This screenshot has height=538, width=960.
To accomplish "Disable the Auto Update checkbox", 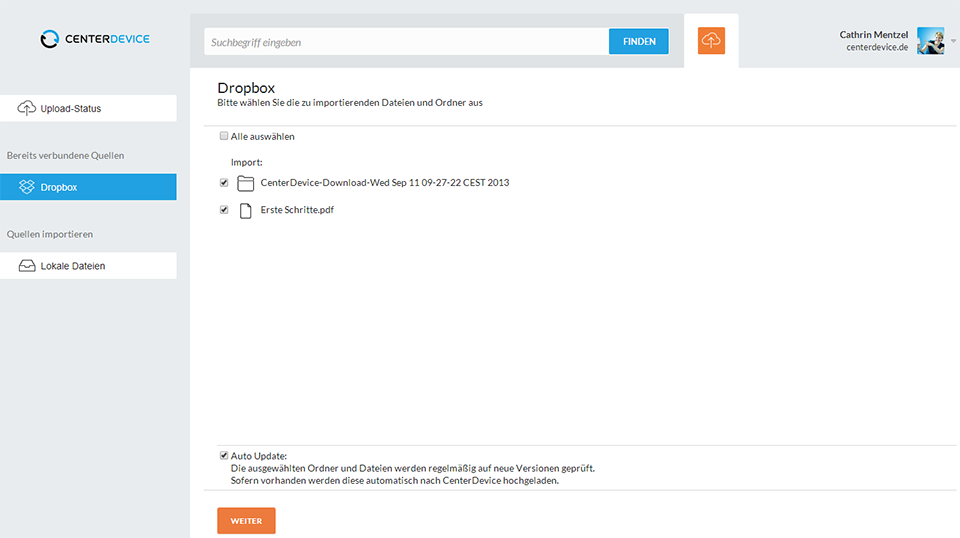I will pyautogui.click(x=224, y=455).
